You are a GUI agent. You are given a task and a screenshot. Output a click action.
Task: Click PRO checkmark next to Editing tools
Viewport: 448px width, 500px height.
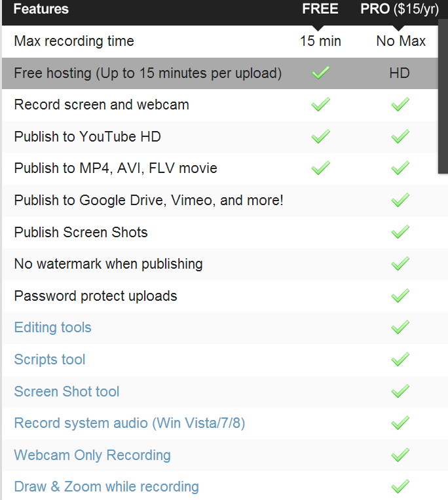pos(400,327)
